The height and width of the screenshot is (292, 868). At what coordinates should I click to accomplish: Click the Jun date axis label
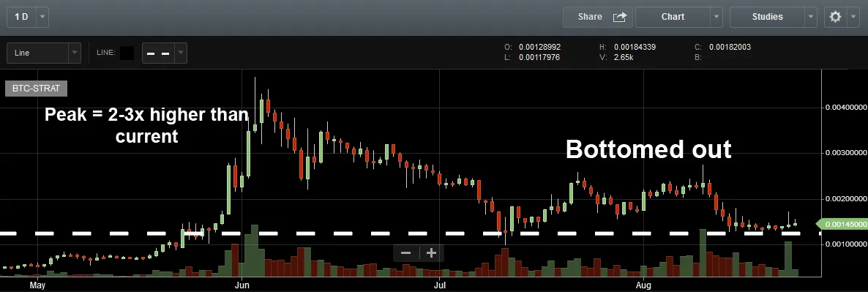click(242, 285)
